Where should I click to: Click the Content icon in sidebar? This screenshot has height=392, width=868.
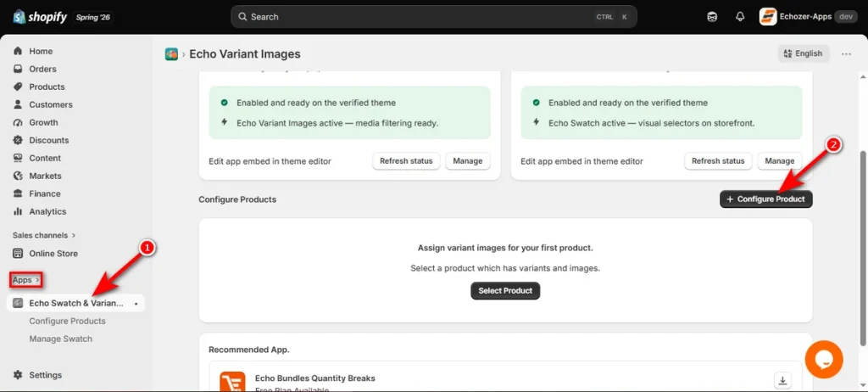[x=18, y=158]
